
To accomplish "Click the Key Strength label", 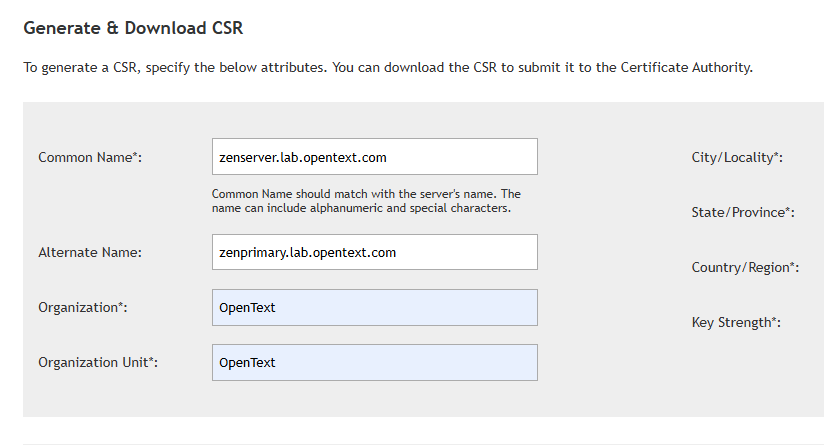I will (x=735, y=323).
